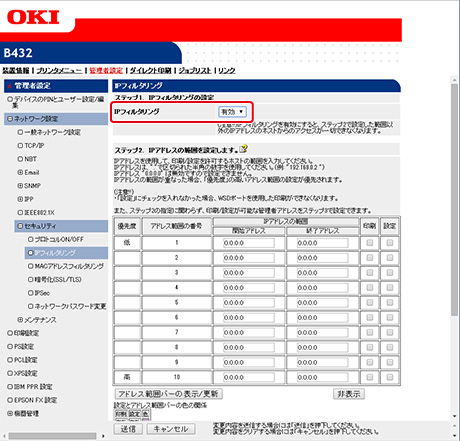Collapse the セキュリティ tree node
Viewport: 460px width, 441px height.
tap(20, 226)
